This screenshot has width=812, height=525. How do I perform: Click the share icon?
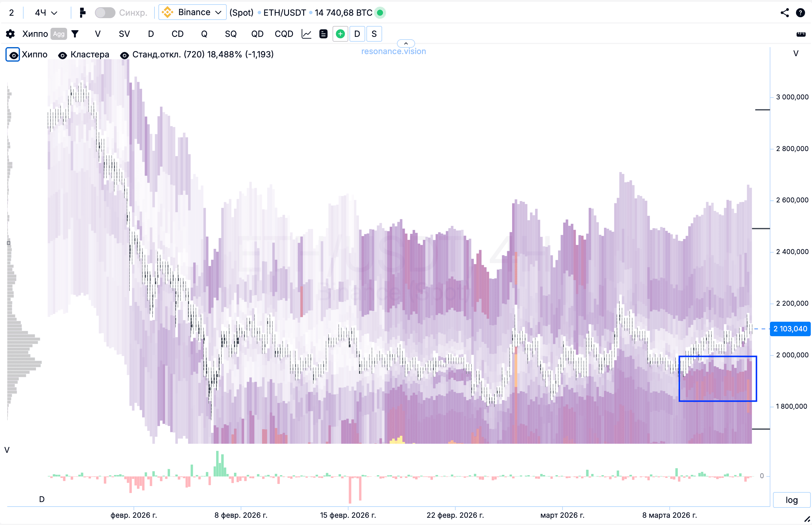tap(784, 13)
